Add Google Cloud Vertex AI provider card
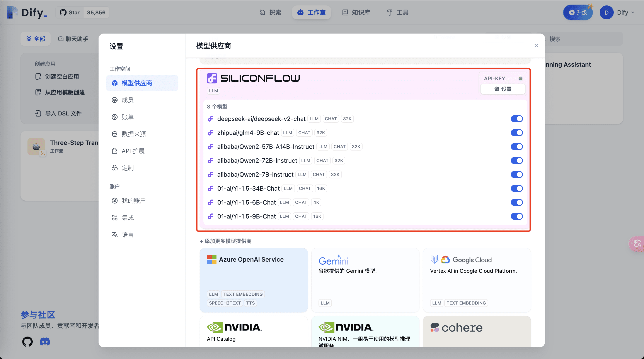Image resolution: width=644 pixels, height=359 pixels. point(477,280)
